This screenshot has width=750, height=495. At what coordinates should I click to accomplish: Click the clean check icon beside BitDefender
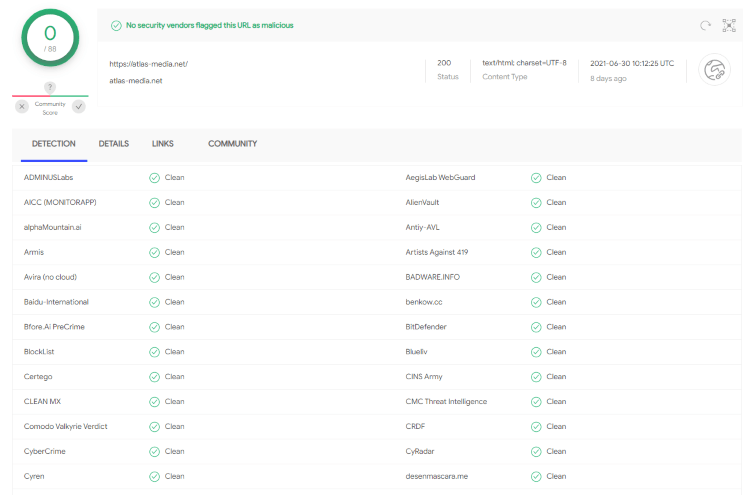(x=536, y=327)
